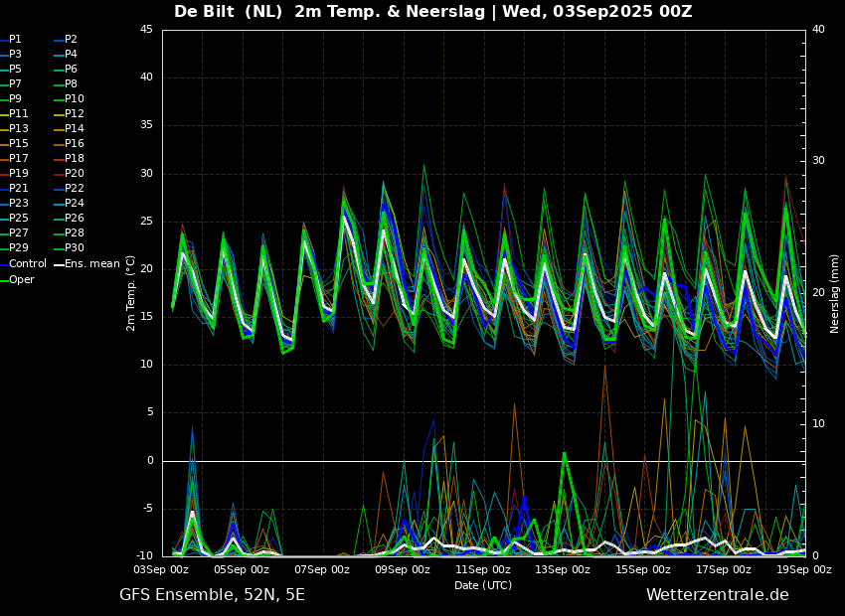Click the Ens. mean legend entry
The height and width of the screenshot is (616, 845).
point(91,264)
